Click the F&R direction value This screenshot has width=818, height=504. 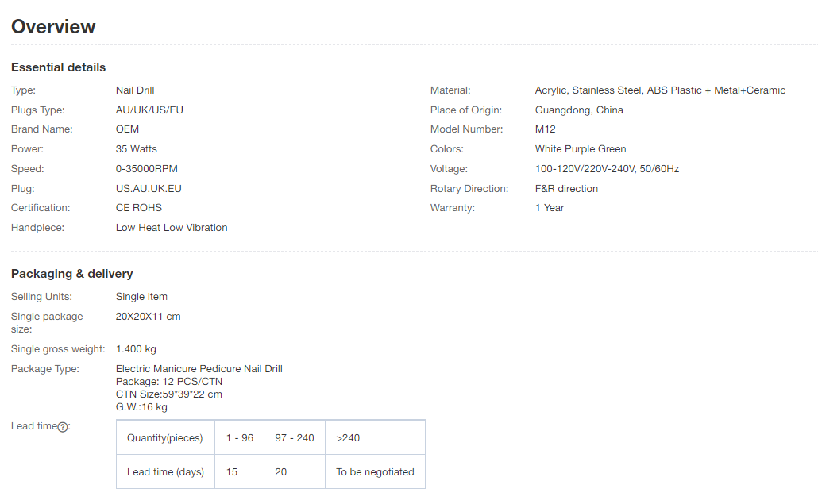(x=566, y=189)
